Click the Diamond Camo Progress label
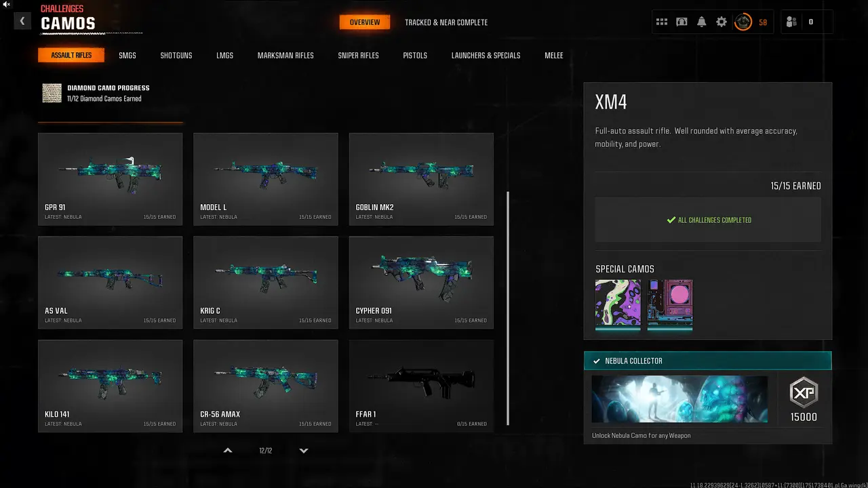The image size is (868, 488). [x=108, y=88]
